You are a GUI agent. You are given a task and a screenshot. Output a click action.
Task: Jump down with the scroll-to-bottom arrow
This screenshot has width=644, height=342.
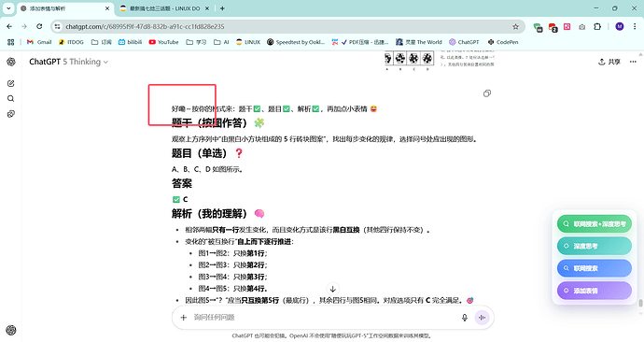point(332,289)
